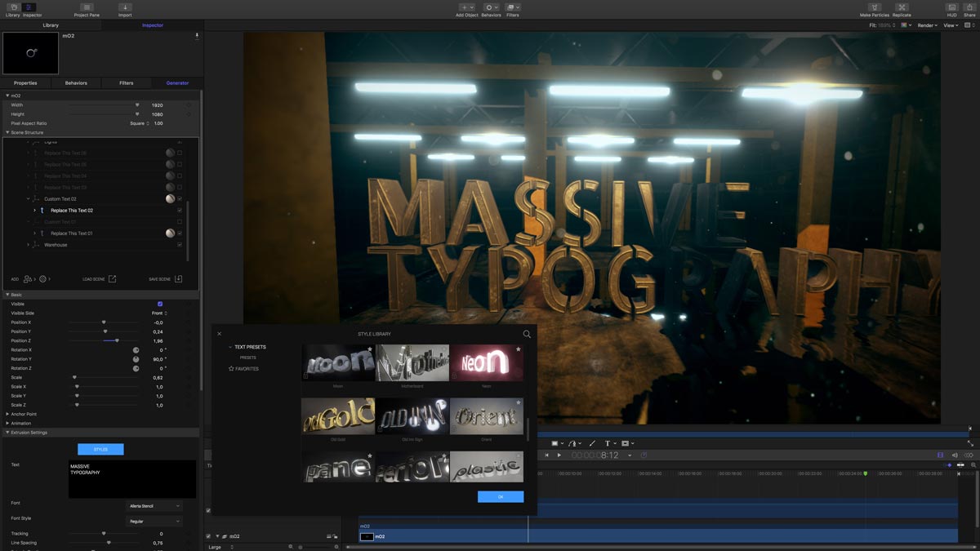The width and height of the screenshot is (980, 551).
Task: Switch to the Behaviors tab
Action: [x=76, y=82]
